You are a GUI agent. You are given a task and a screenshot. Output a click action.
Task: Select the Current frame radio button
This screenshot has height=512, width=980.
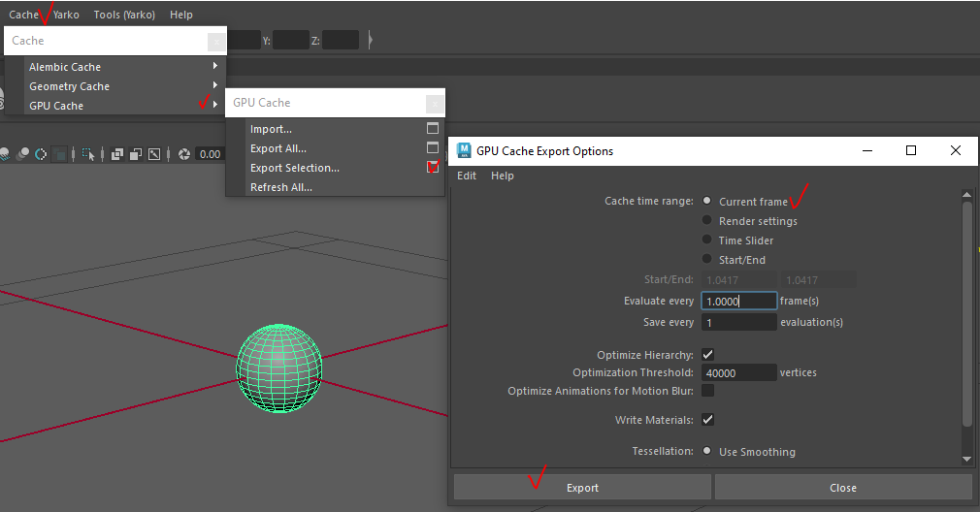(x=707, y=202)
